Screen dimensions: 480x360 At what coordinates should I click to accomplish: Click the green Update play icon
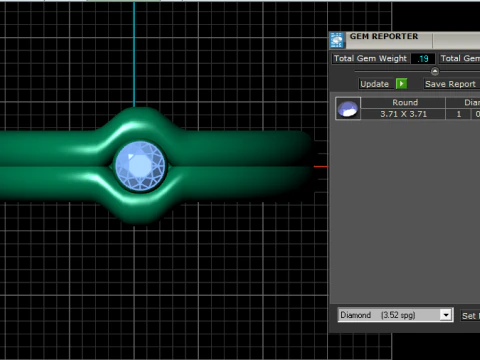[x=401, y=84]
